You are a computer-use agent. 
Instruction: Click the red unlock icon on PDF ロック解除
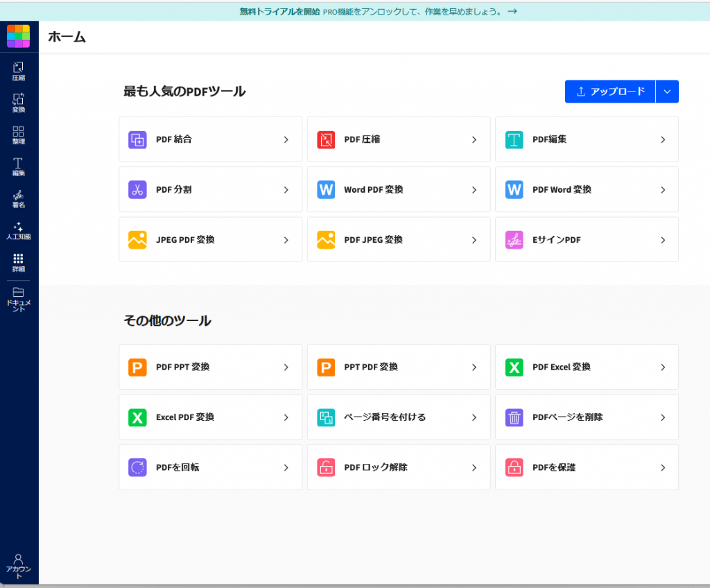(x=326, y=467)
